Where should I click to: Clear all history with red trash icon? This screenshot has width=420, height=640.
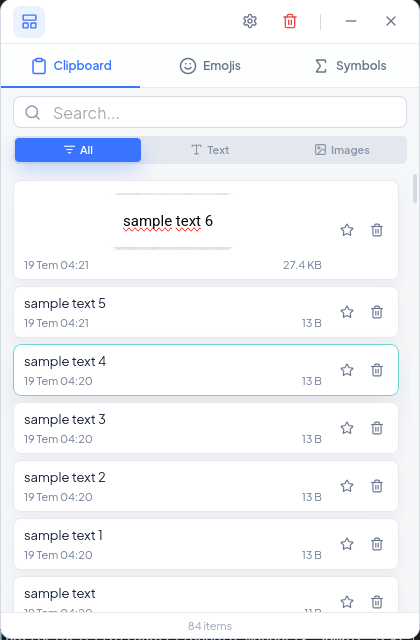click(290, 21)
